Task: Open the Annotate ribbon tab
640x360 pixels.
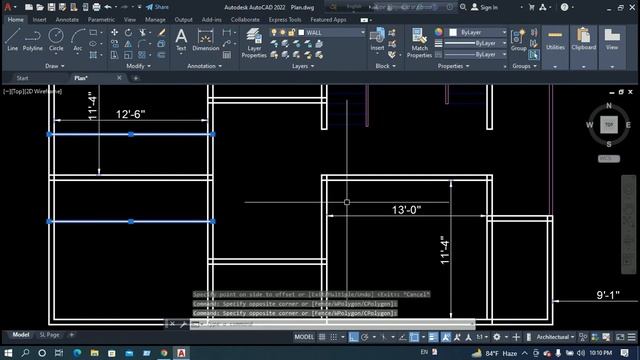Action: 67,20
